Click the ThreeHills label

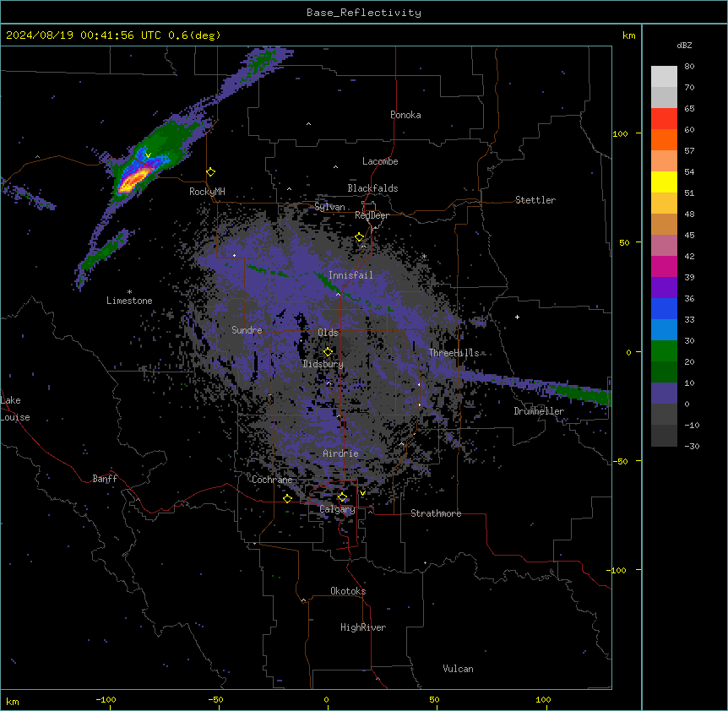tap(454, 353)
